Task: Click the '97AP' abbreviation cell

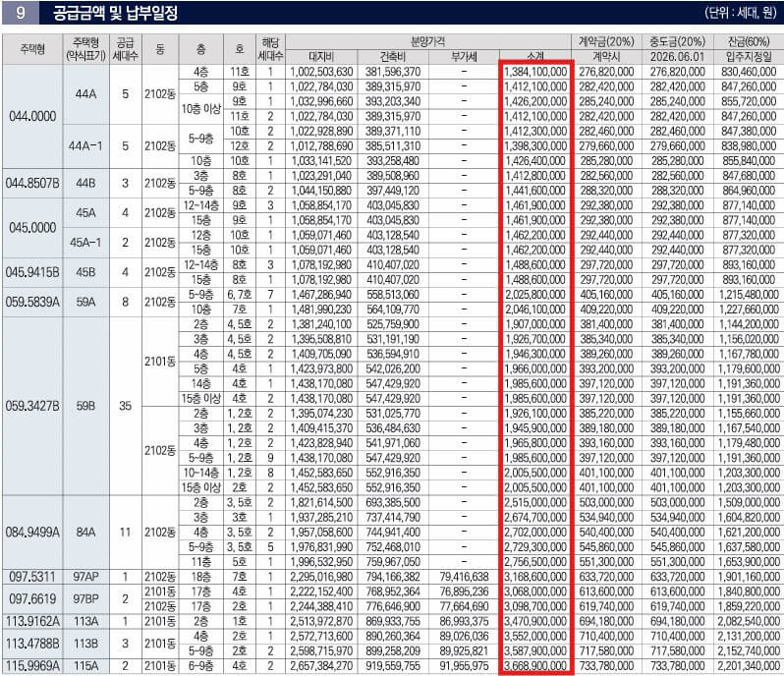Action: pos(85,577)
